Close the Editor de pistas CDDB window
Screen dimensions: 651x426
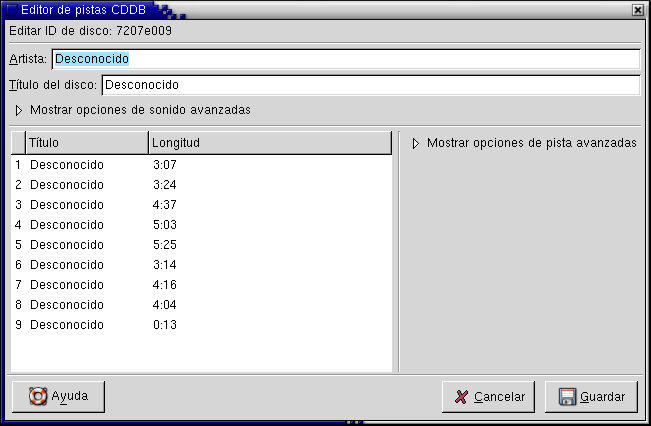pyautogui.click(x=638, y=9)
